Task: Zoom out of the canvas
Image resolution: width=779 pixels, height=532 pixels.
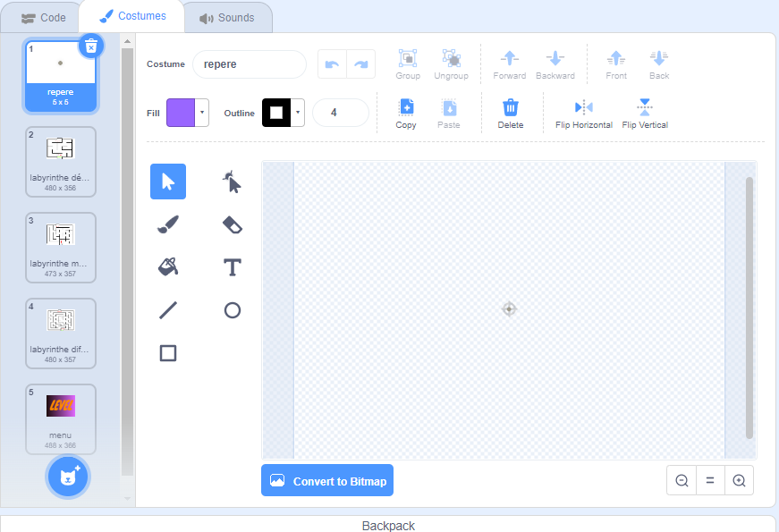Action: (682, 480)
